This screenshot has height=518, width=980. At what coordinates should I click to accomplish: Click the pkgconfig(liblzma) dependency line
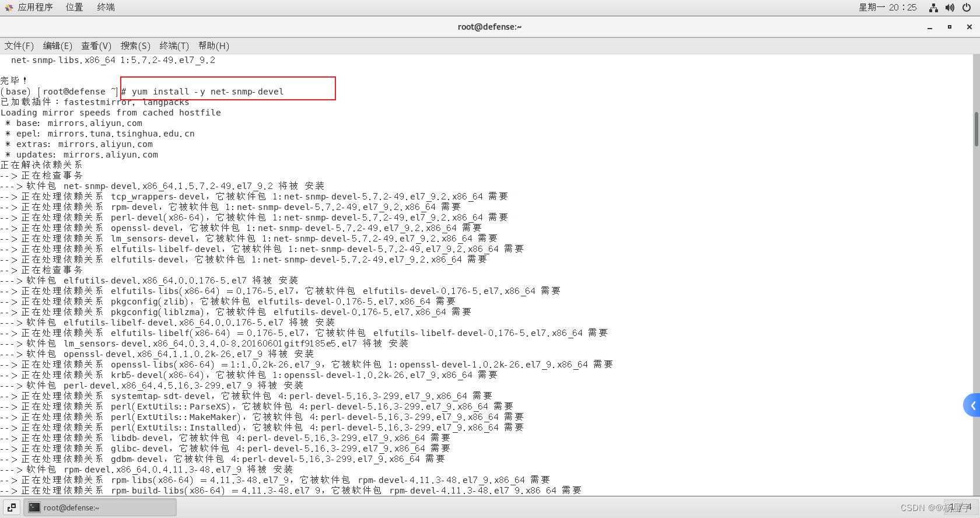tap(236, 312)
